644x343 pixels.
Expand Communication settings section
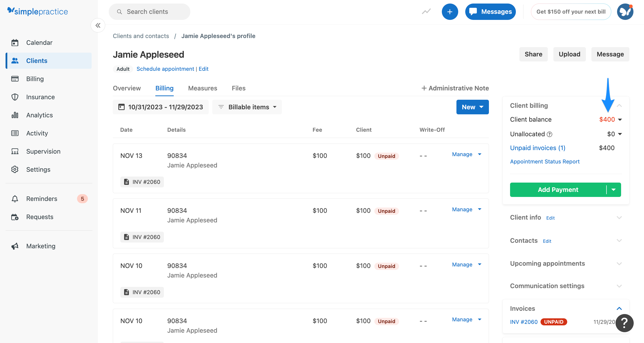pos(619,286)
